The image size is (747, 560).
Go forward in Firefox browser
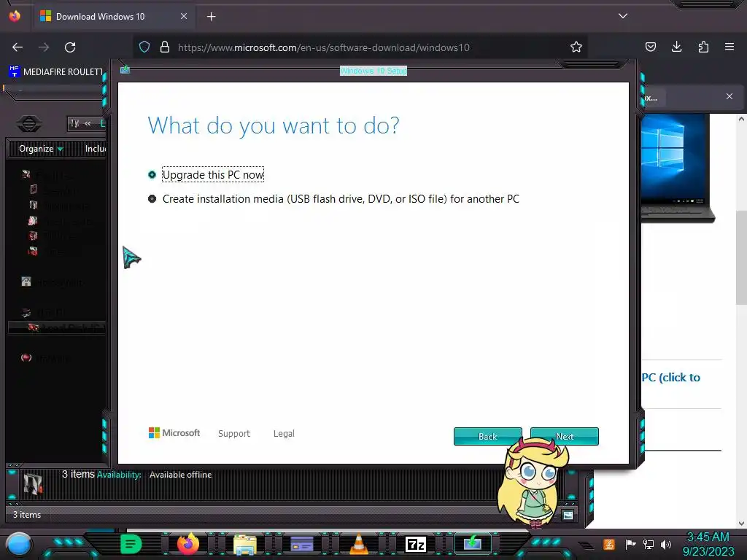pos(44,47)
